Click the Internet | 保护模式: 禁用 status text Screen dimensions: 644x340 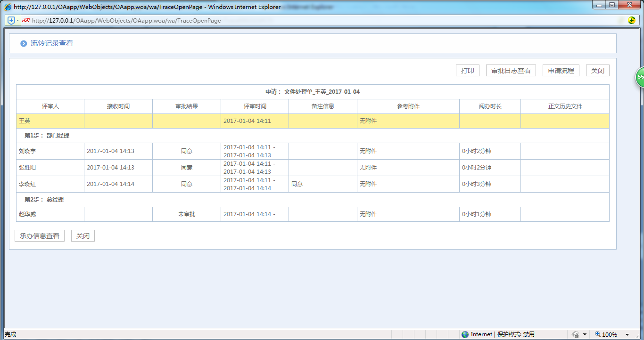tap(503, 334)
